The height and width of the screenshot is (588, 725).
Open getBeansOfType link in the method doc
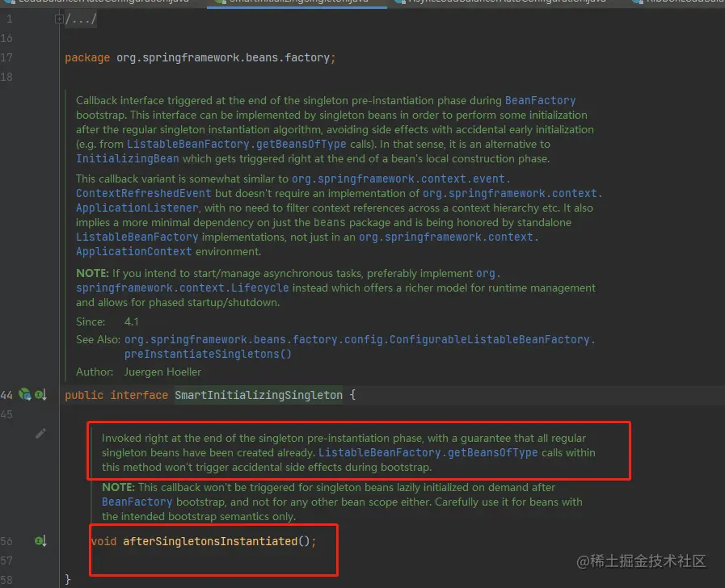point(428,452)
